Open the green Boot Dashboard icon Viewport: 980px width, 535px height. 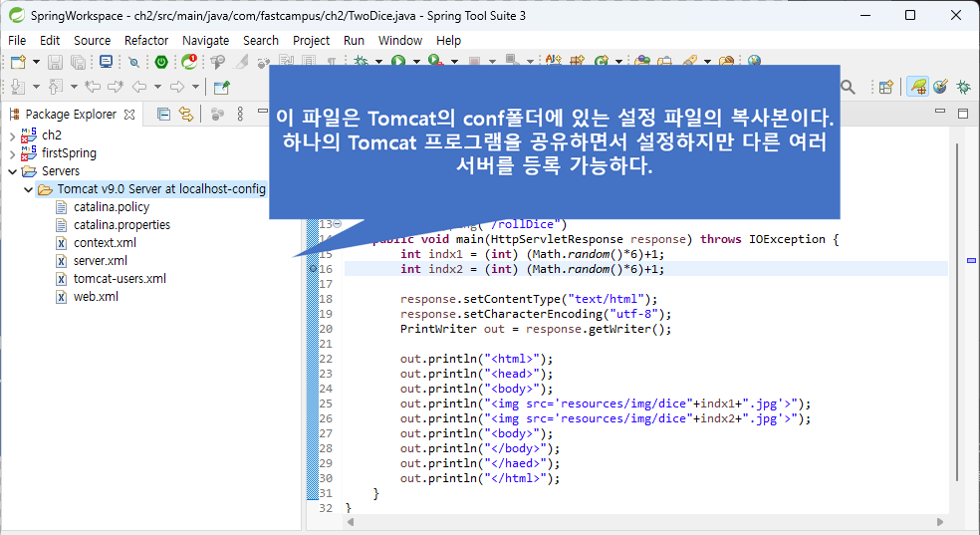pyautogui.click(x=161, y=62)
